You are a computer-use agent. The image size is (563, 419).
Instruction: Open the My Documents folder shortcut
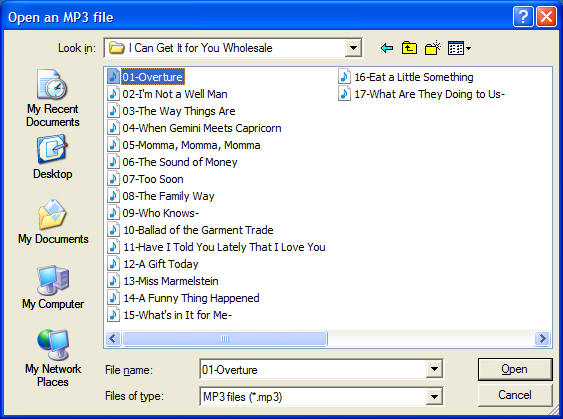click(x=53, y=222)
